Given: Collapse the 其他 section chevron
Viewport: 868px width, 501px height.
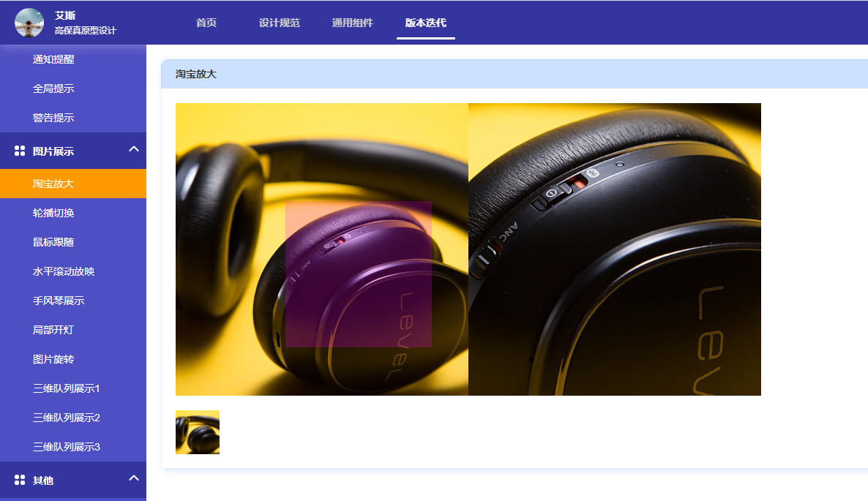Looking at the screenshot, I should coord(133,478).
